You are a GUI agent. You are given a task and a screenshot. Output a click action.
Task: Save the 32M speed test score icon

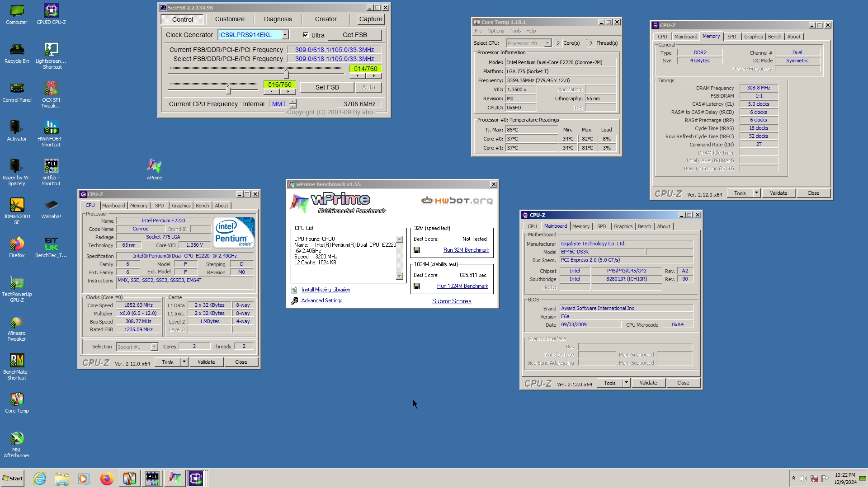tap(417, 250)
